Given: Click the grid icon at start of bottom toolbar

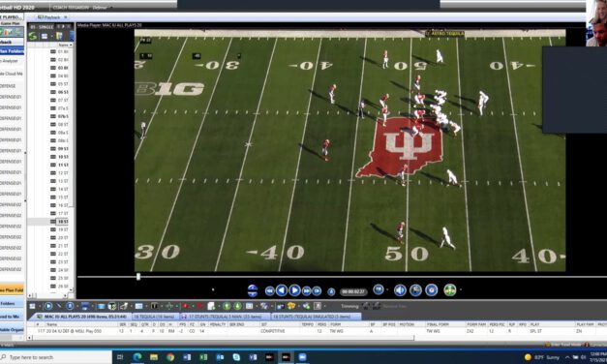Looking at the screenshot, I should [x=32, y=306].
